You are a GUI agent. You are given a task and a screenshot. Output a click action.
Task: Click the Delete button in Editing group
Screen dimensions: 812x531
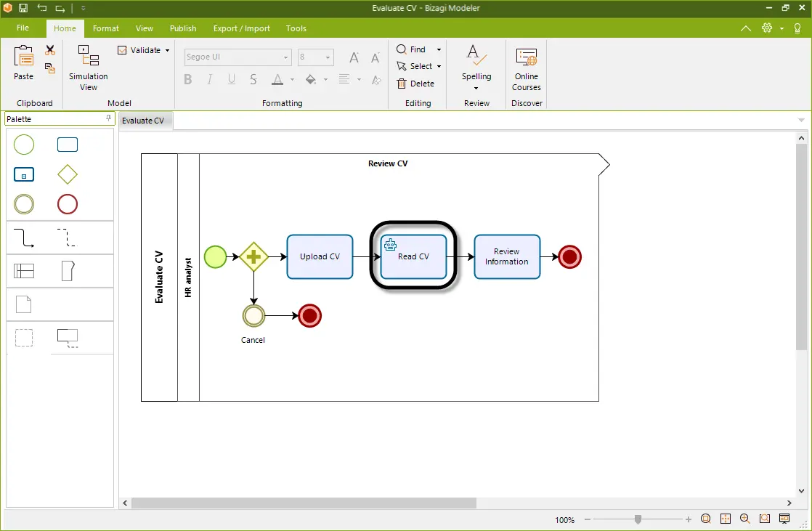pos(415,84)
